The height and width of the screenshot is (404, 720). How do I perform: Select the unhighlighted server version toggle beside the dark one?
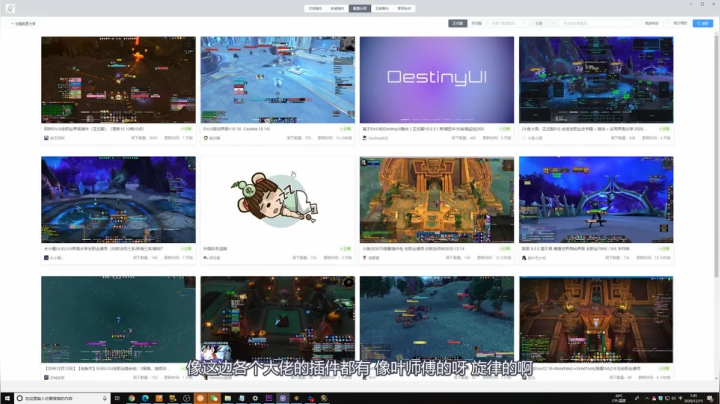[477, 23]
